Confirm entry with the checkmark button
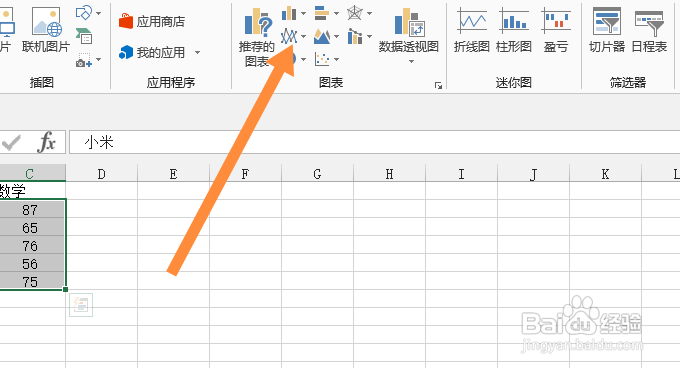 pos(11,142)
